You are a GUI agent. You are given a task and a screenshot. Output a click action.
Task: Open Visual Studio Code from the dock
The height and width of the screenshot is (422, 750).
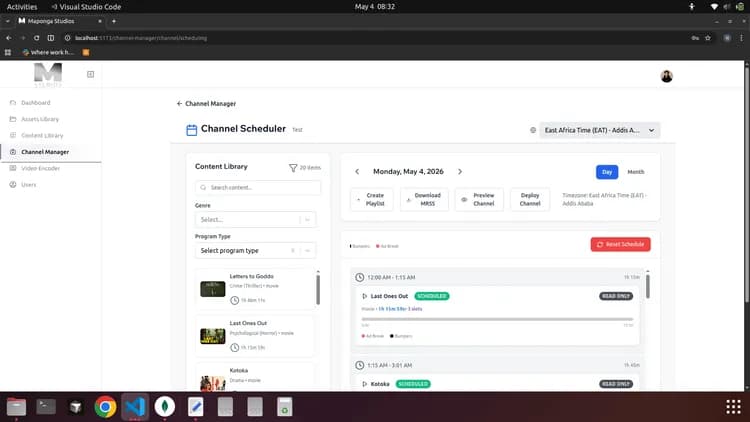point(135,407)
